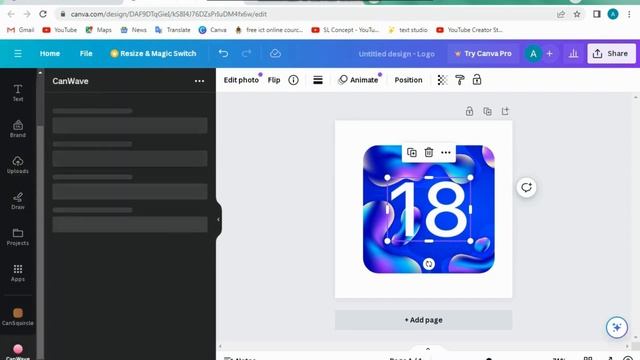
Task: Add collaborators with the plus icon
Action: 549,53
